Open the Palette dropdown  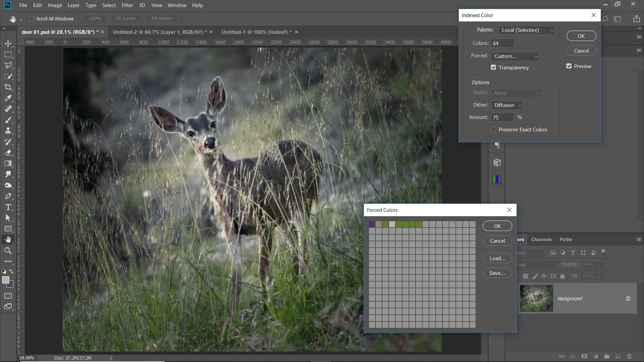coord(526,30)
